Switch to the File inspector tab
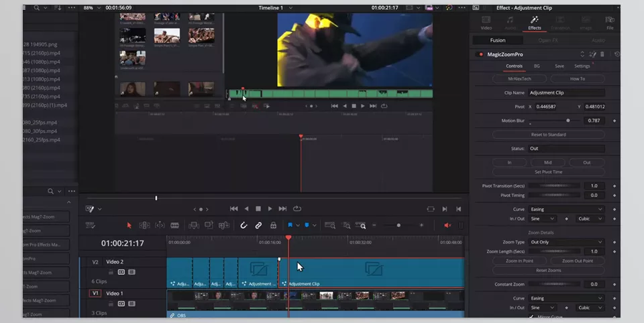The width and height of the screenshot is (644, 323). (x=610, y=23)
